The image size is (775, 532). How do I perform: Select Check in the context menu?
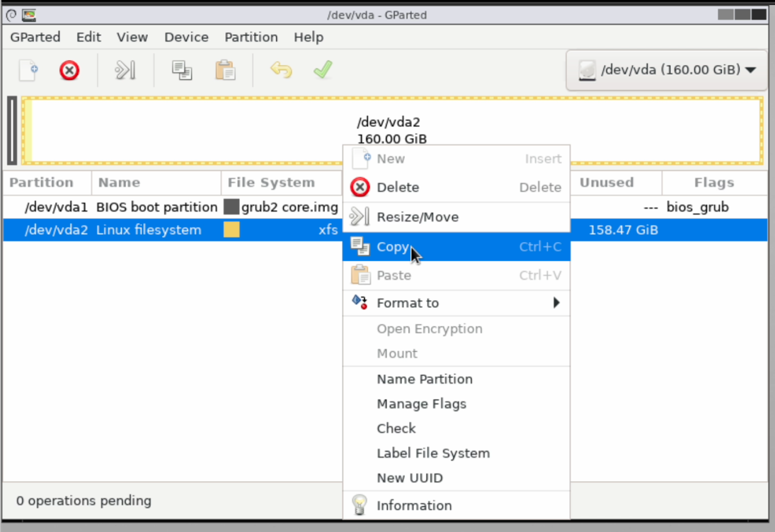pyautogui.click(x=456, y=428)
